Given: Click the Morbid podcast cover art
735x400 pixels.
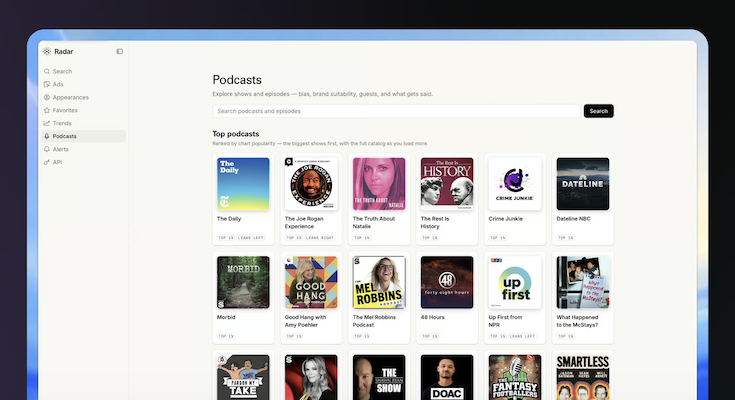Looking at the screenshot, I should click(243, 282).
